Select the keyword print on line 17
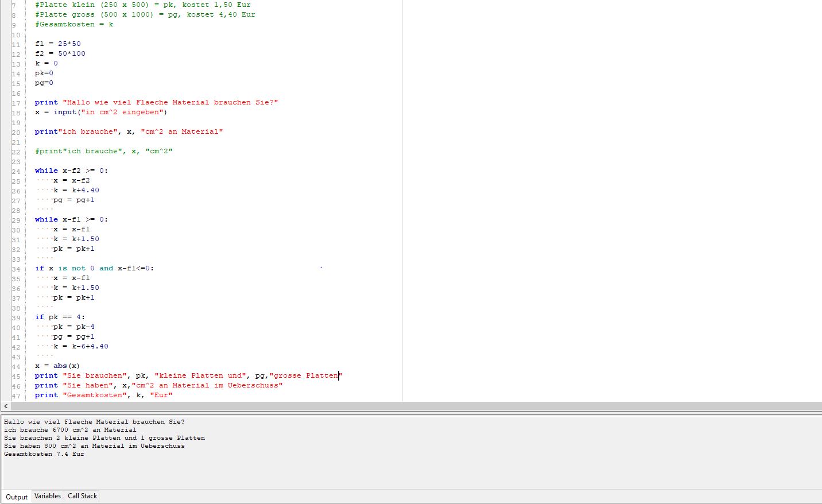 (x=46, y=102)
